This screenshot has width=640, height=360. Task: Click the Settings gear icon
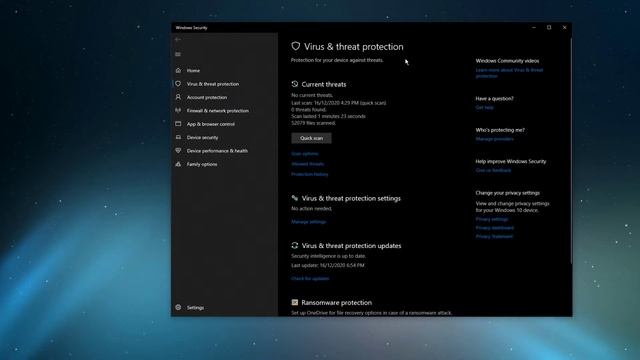(x=178, y=307)
